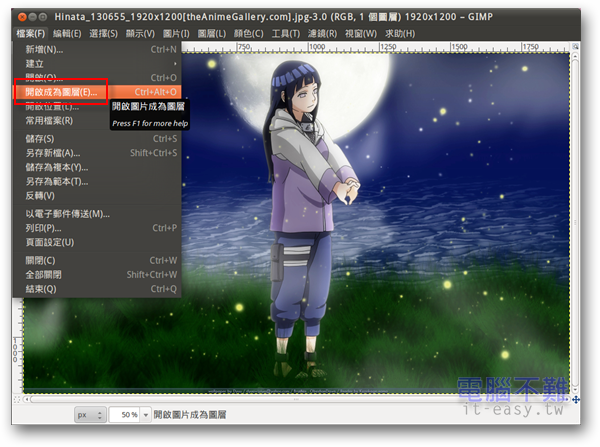The height and width of the screenshot is (447, 600).
Task: Choose 以電子郵件傳送(M)... menu entry
Action: coord(67,213)
